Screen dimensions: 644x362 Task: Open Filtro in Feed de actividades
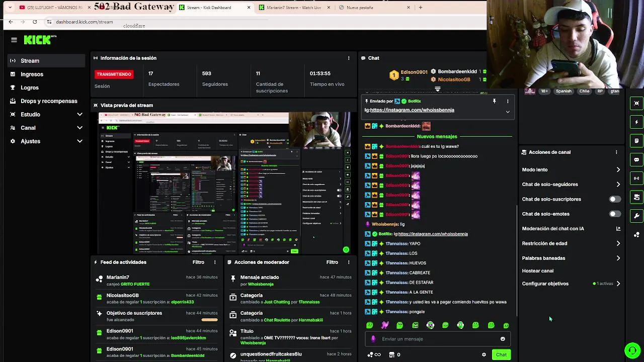click(x=198, y=262)
